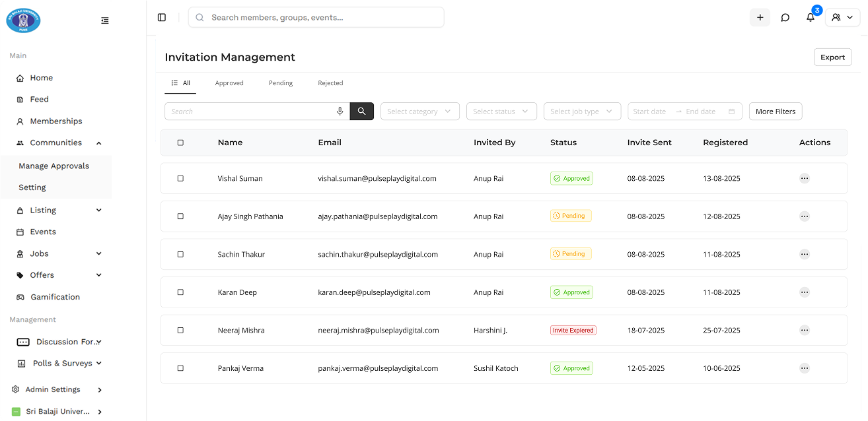Click the plus add icon
The height and width of the screenshot is (421, 868).
coord(760,18)
